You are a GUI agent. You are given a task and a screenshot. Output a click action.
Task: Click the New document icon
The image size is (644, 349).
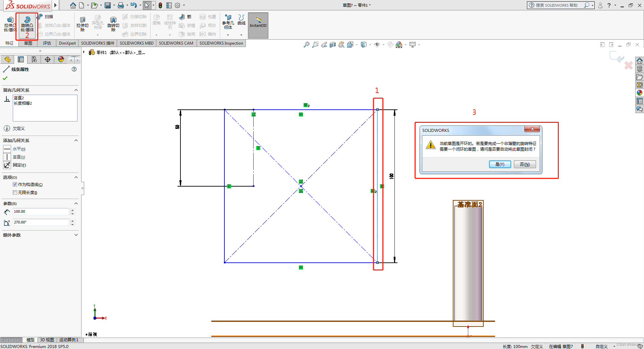82,5
